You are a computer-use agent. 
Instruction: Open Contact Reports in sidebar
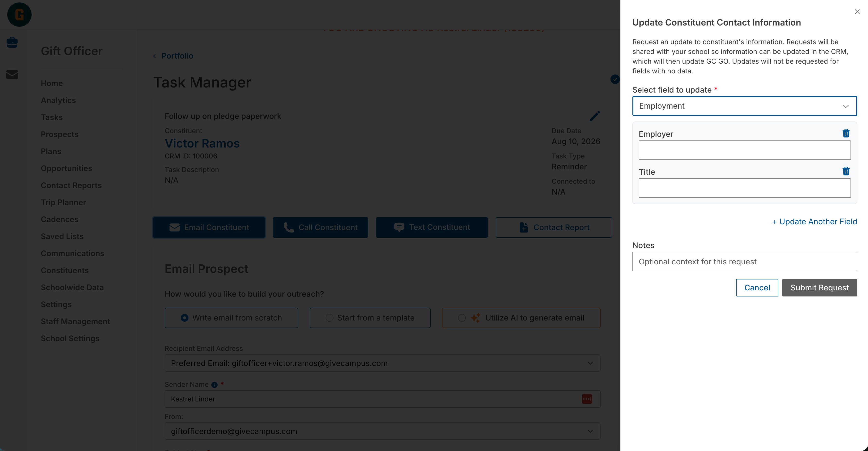[71, 185]
